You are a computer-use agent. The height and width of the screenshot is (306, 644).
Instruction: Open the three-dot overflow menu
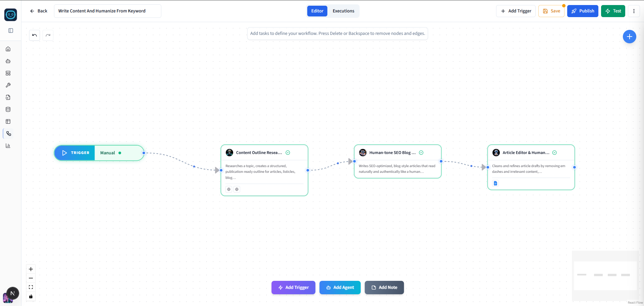coord(634,11)
